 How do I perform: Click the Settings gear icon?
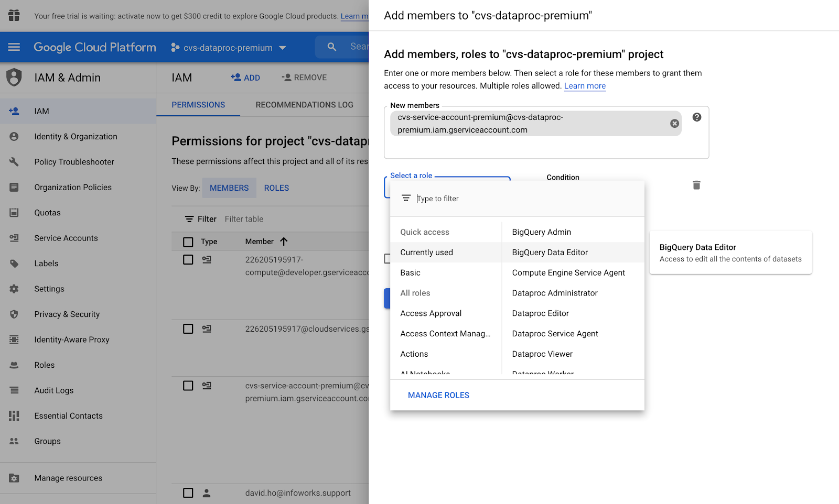(x=14, y=289)
